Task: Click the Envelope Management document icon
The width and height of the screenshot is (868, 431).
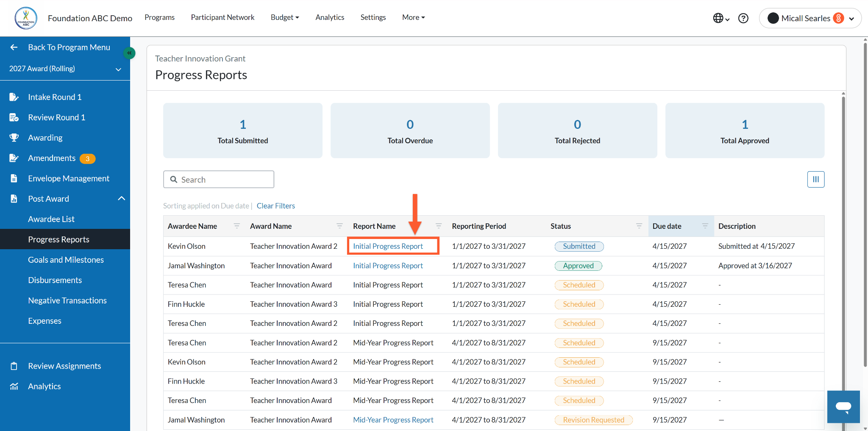Action: (x=14, y=178)
